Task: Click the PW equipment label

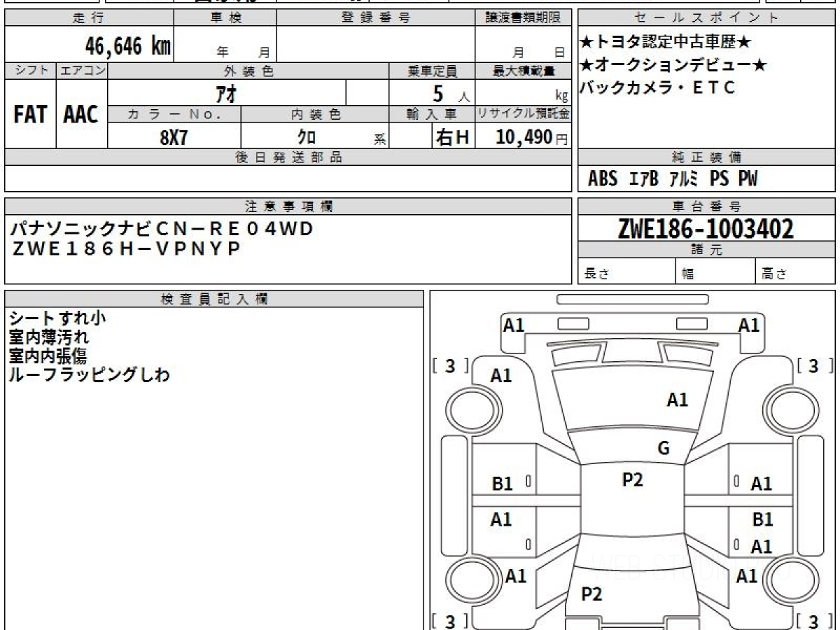Action: (748, 179)
